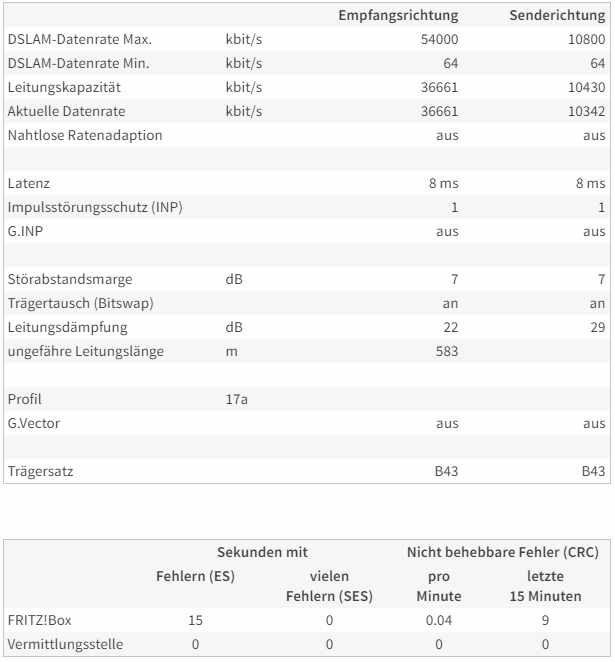Screen dimensions: 615x662
Task: Select the Empfangsrichtung column header
Action: pyautogui.click(x=398, y=16)
